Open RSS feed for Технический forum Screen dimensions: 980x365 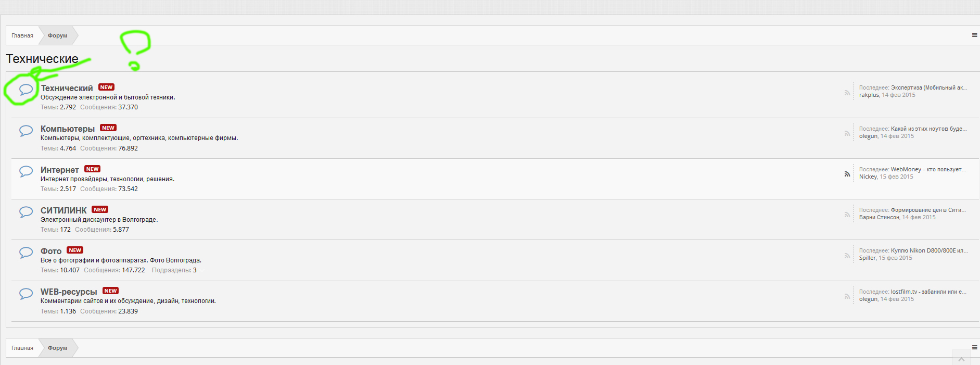847,93
